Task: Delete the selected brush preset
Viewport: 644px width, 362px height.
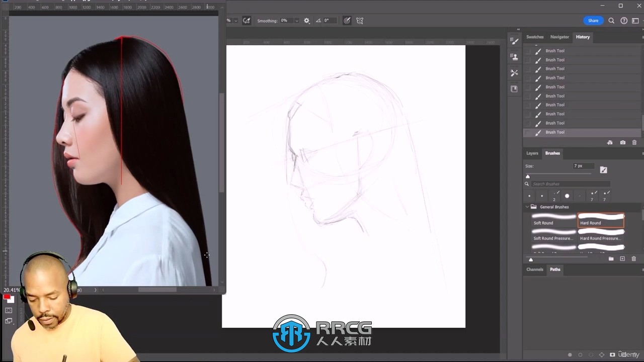Action: (x=634, y=259)
